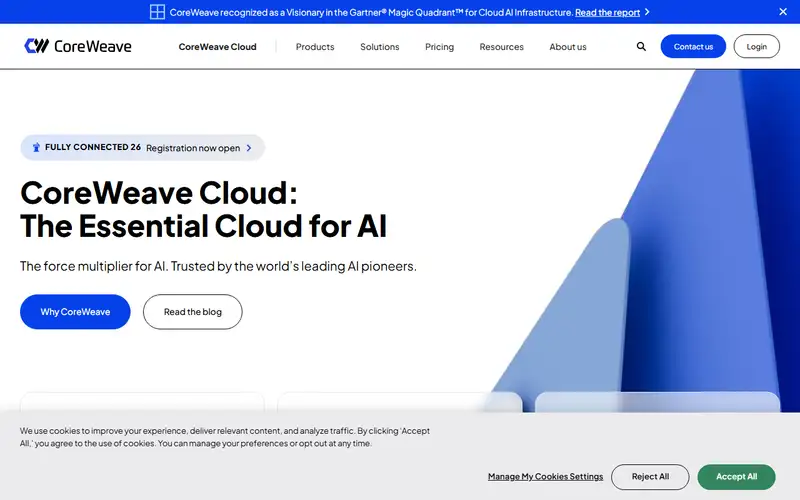Open the Resources menu
This screenshot has width=800, height=500.
pos(502,47)
